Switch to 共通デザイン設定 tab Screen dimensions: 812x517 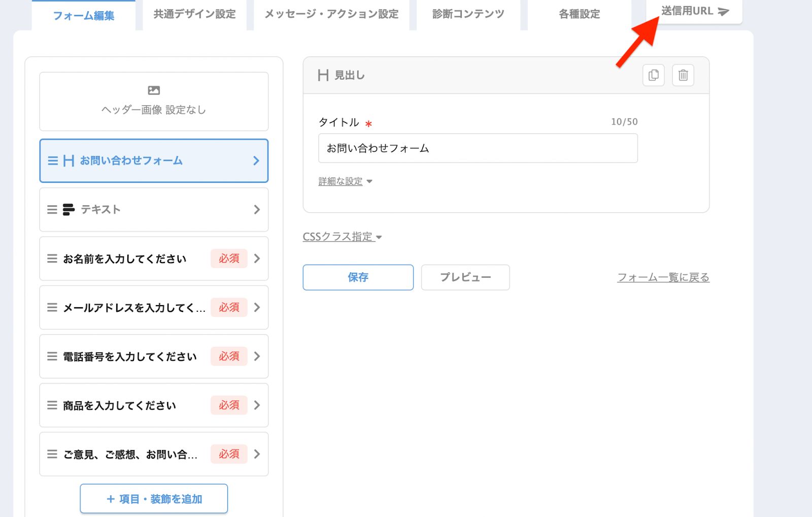point(194,14)
